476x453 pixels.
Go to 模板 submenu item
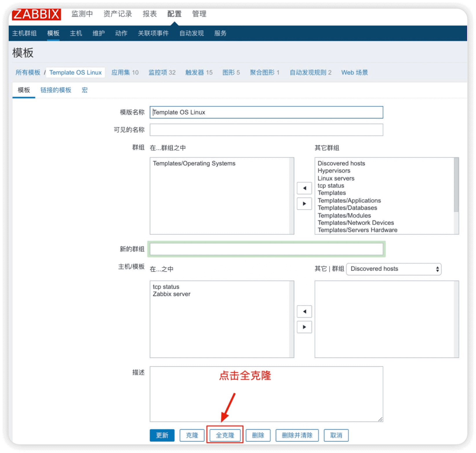[x=53, y=33]
